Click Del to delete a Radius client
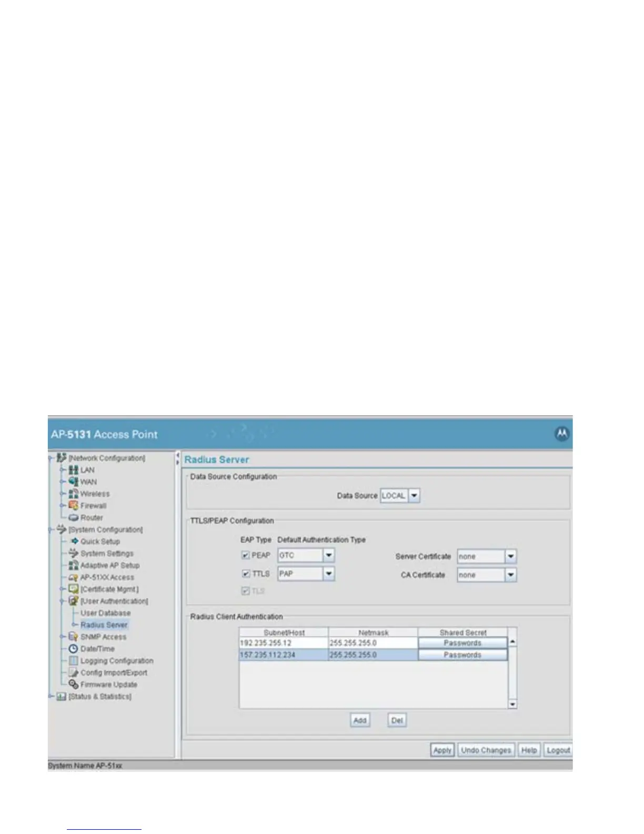This screenshot has width=644, height=834. [x=397, y=720]
